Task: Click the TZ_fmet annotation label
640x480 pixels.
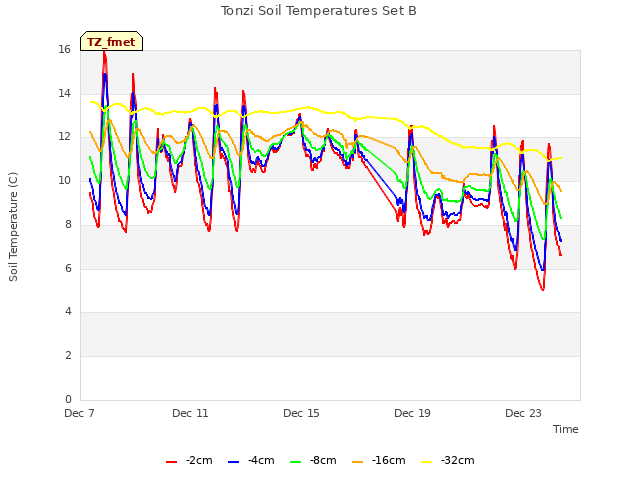Action: pyautogui.click(x=111, y=42)
